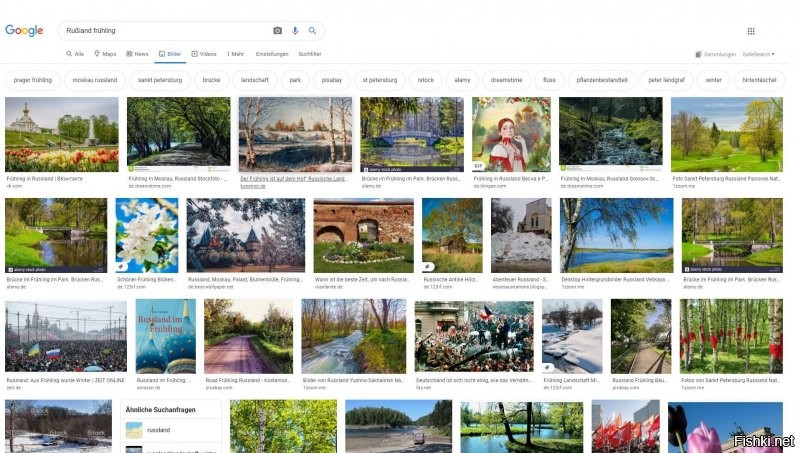This screenshot has width=800, height=453.
Task: Open the crowd with flags ZEIT thumbnail
Action: coord(66,336)
